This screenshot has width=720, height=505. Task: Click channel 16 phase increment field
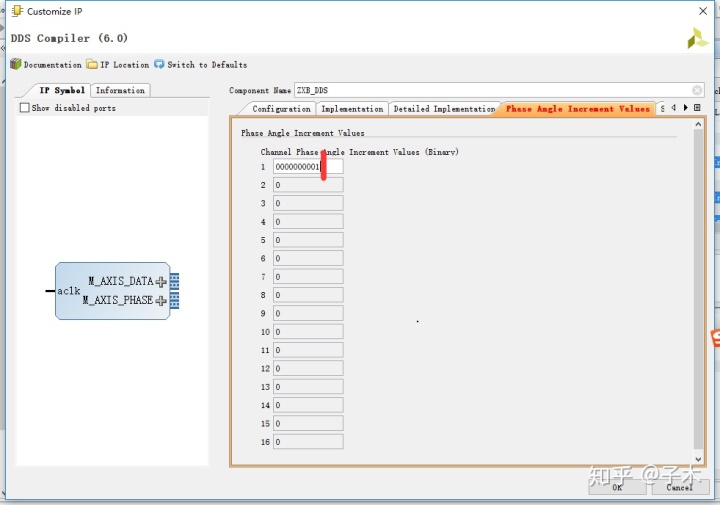tap(308, 442)
